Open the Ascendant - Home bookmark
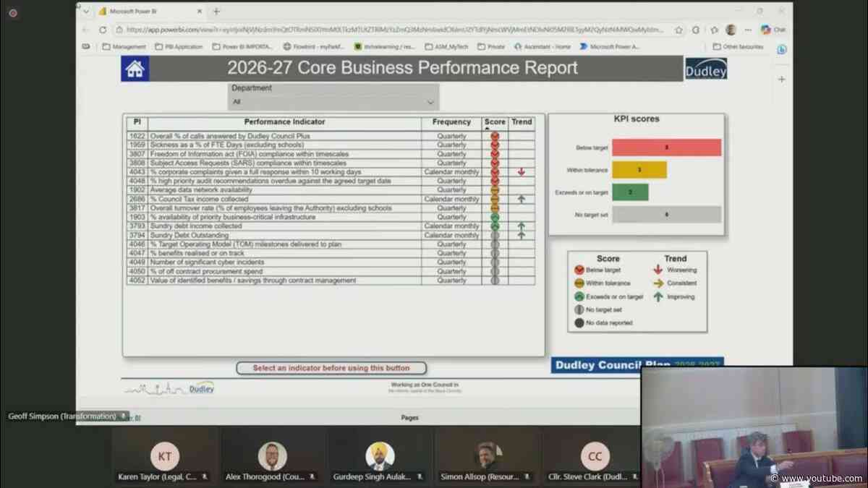Viewport: 868px width, 488px height. (x=542, y=46)
